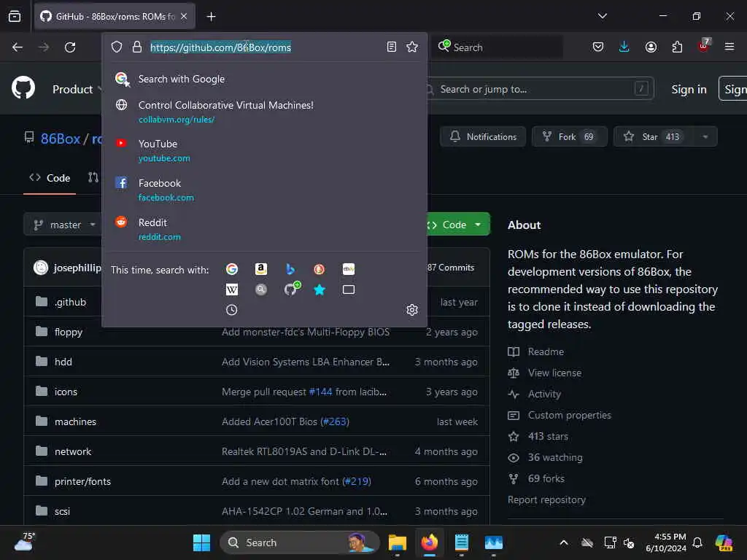The width and height of the screenshot is (747, 560).
Task: Select Control Collaborative Virtual Machines suggestion
Action: (x=264, y=112)
